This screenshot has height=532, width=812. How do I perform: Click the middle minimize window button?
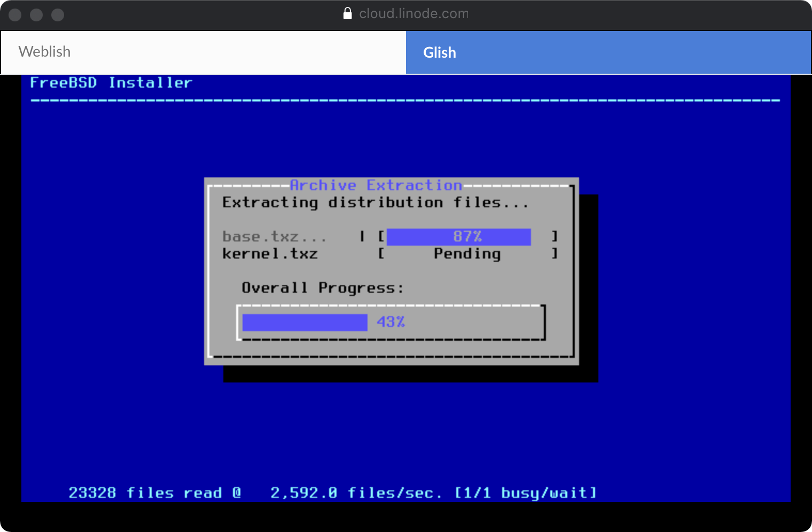(x=36, y=15)
